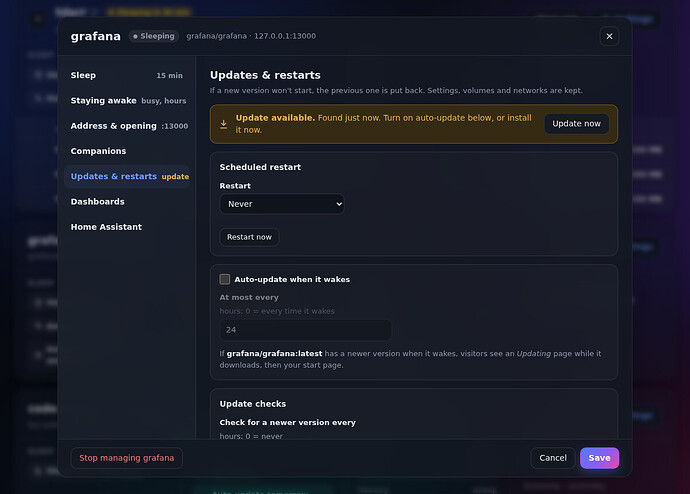Image resolution: width=690 pixels, height=494 pixels.
Task: Click the Update now button
Action: click(576, 124)
